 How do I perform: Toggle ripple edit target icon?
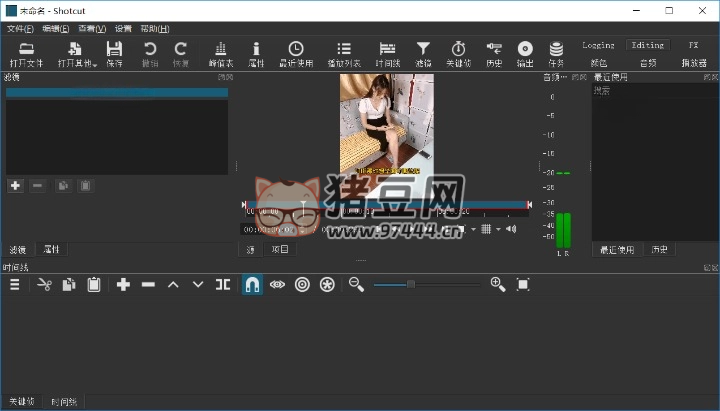pos(302,285)
